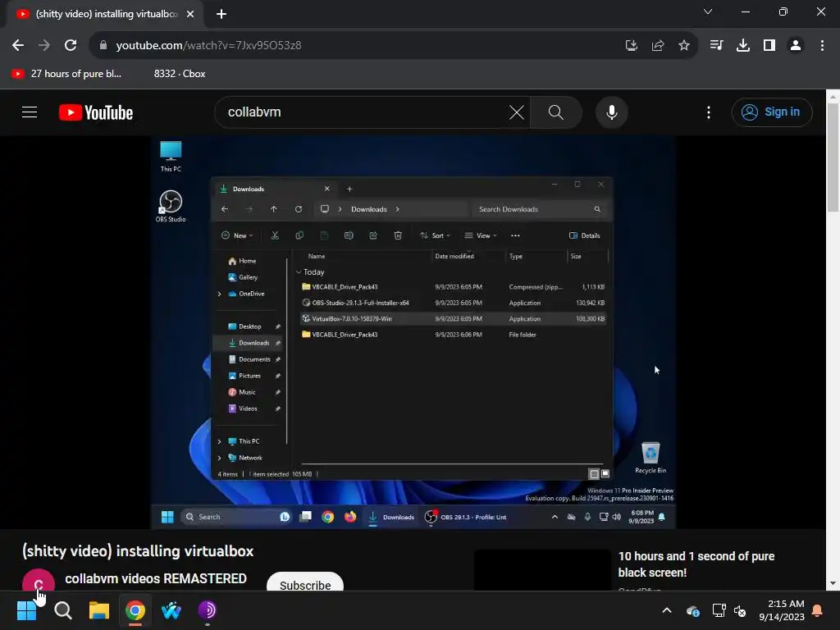The image size is (840, 630).
Task: Bookmark this page with the star icon
Action: [683, 46]
